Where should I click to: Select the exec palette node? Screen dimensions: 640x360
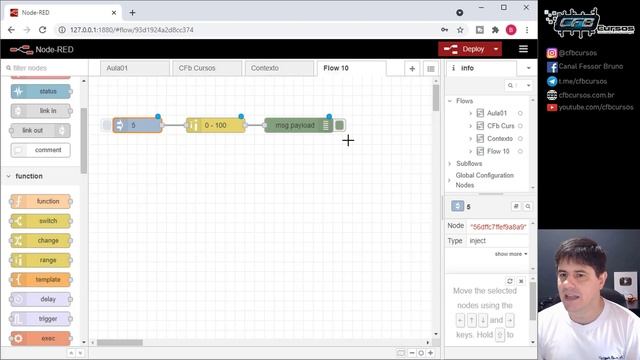41,338
